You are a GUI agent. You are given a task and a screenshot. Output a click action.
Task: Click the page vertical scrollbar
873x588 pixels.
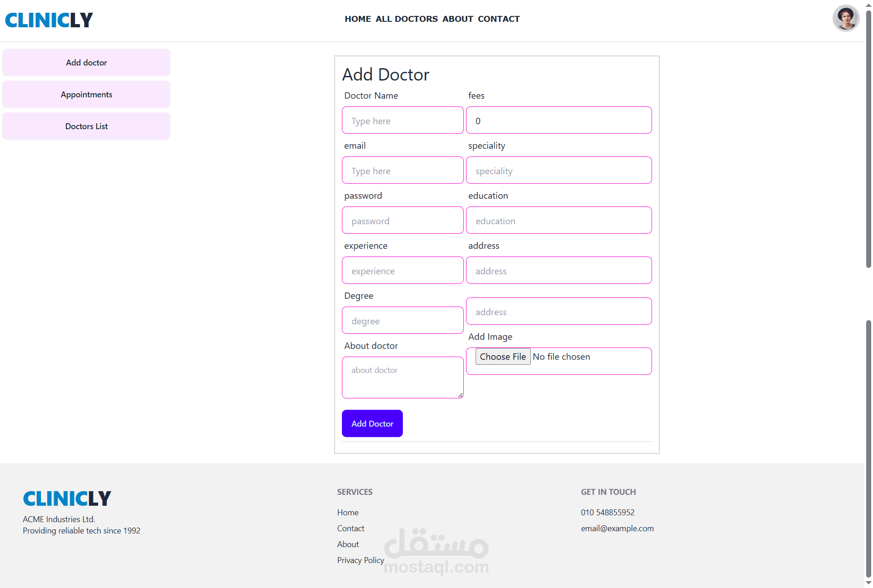(x=868, y=136)
